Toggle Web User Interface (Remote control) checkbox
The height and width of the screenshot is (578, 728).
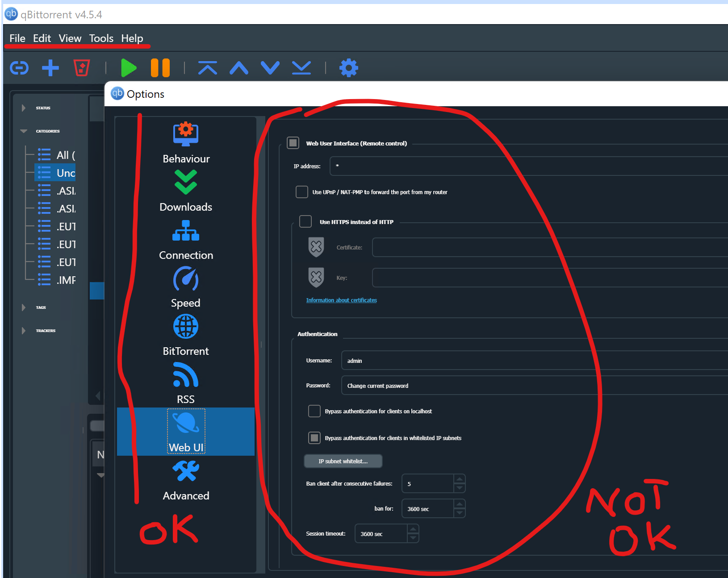tap(293, 143)
